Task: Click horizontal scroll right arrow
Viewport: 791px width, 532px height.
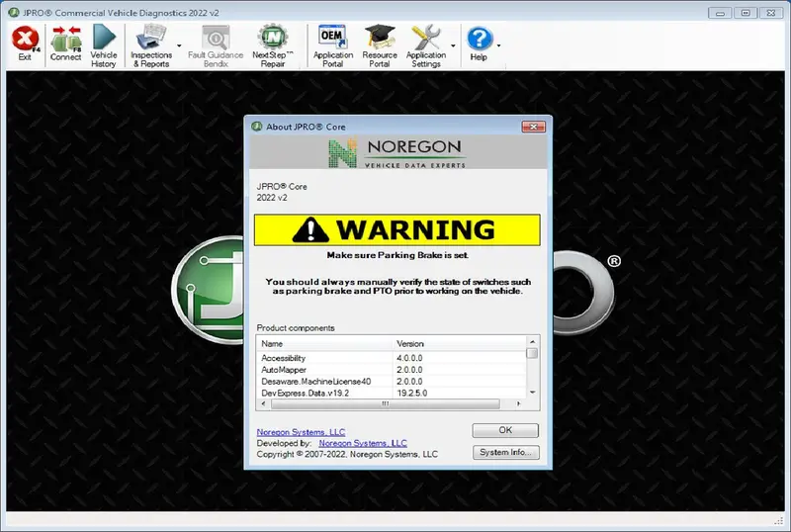Action: point(518,403)
